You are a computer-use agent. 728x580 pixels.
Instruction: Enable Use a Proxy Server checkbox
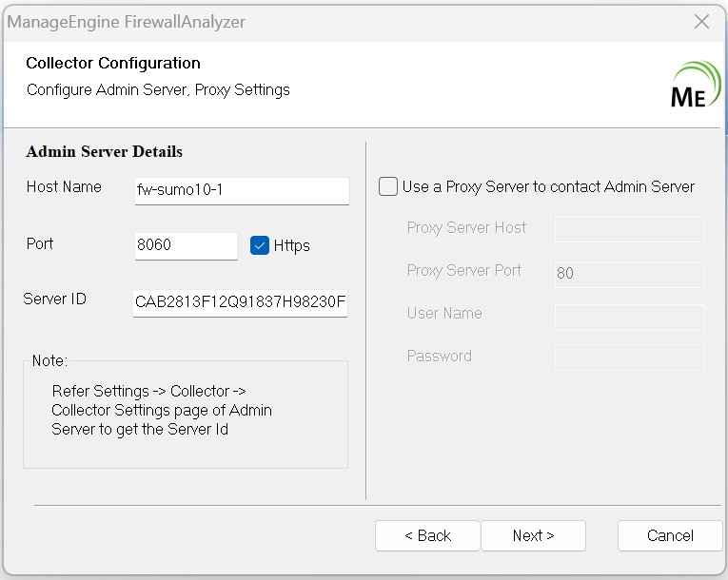388,186
